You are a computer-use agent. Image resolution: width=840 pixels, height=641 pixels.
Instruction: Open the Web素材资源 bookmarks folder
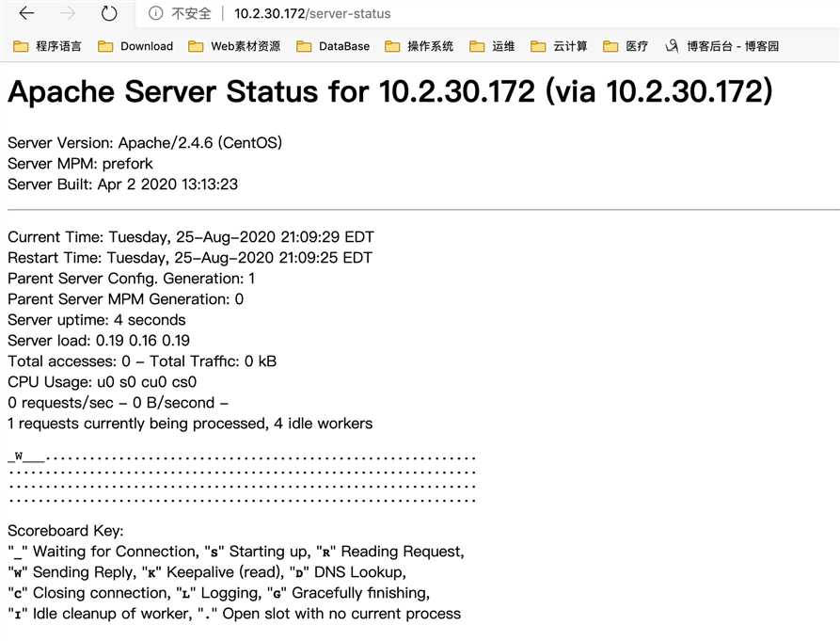234,46
